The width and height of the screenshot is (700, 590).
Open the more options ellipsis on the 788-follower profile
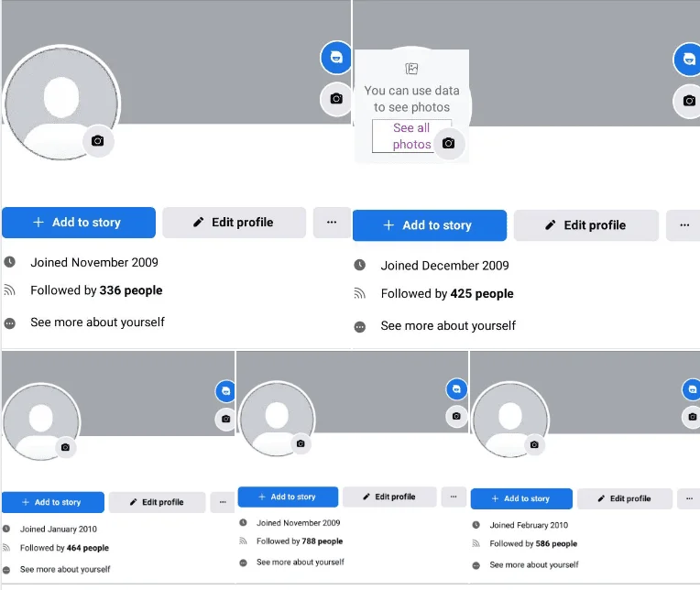click(x=454, y=497)
